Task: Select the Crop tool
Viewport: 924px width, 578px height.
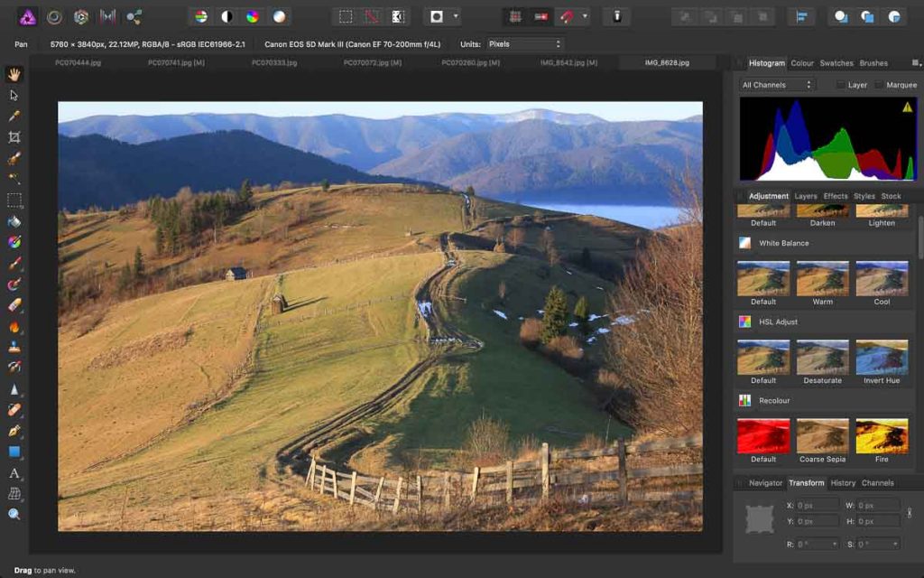Action: tap(14, 137)
